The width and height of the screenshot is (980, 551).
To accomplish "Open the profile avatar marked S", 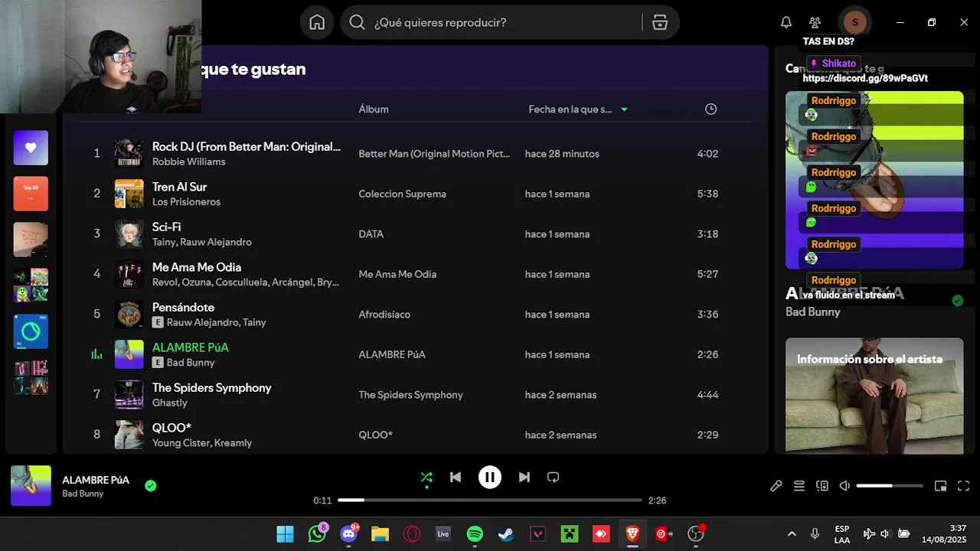I will click(x=854, y=22).
